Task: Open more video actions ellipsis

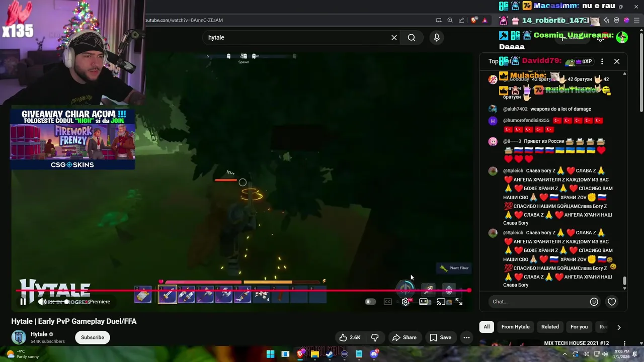Action: click(467, 337)
